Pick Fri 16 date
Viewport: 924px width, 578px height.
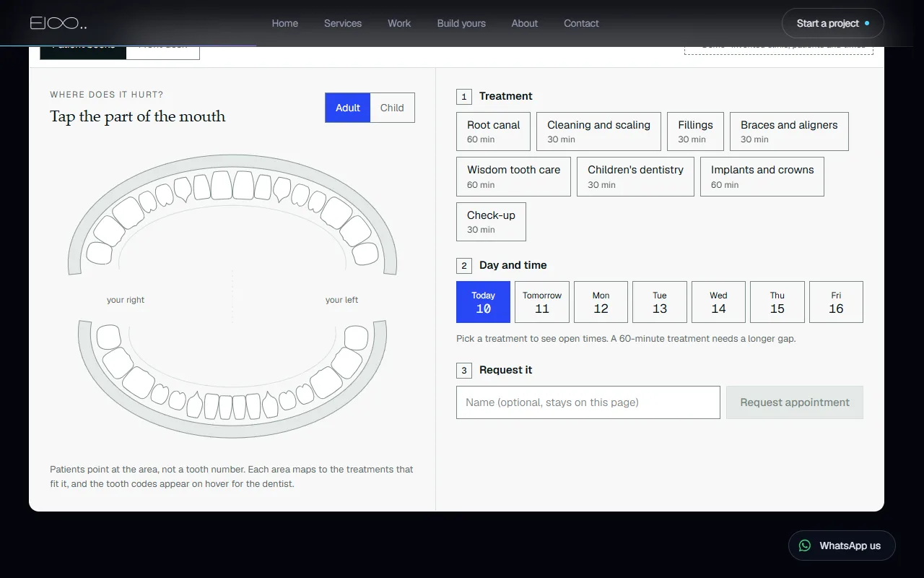pyautogui.click(x=836, y=302)
